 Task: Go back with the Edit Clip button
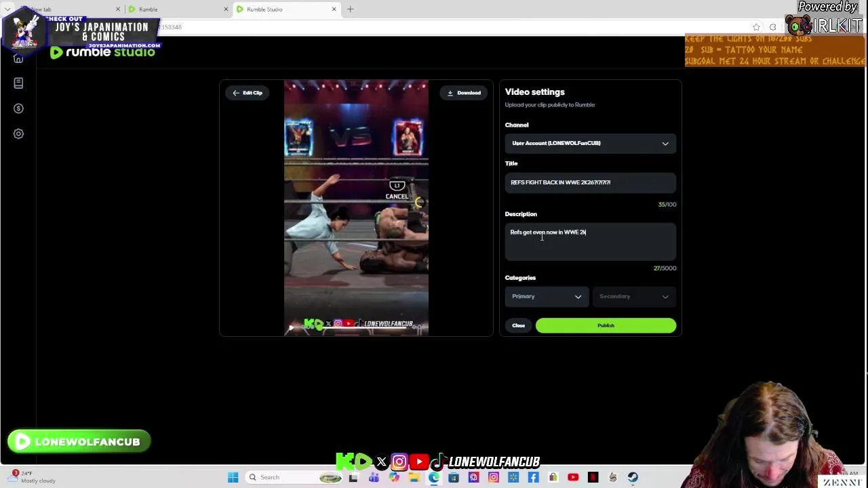tap(248, 93)
